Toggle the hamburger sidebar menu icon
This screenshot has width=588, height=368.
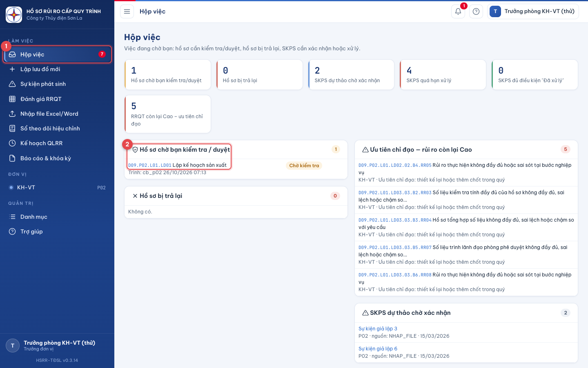click(x=127, y=11)
